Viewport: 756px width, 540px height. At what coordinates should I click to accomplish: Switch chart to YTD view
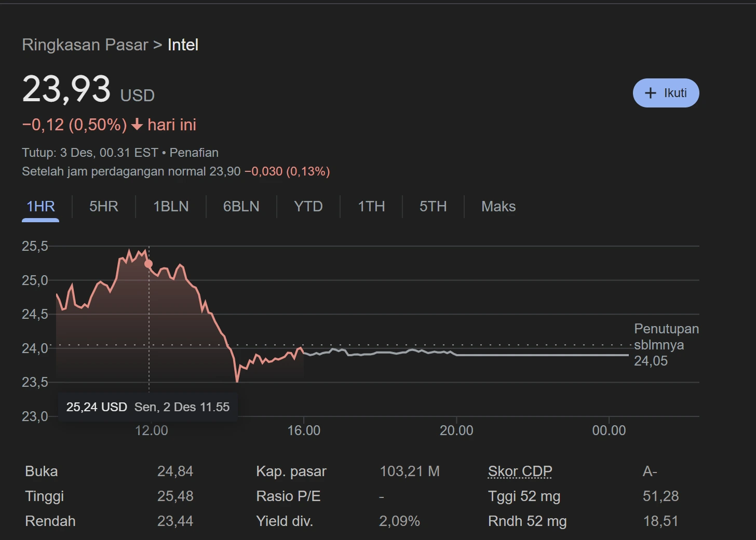[308, 207]
